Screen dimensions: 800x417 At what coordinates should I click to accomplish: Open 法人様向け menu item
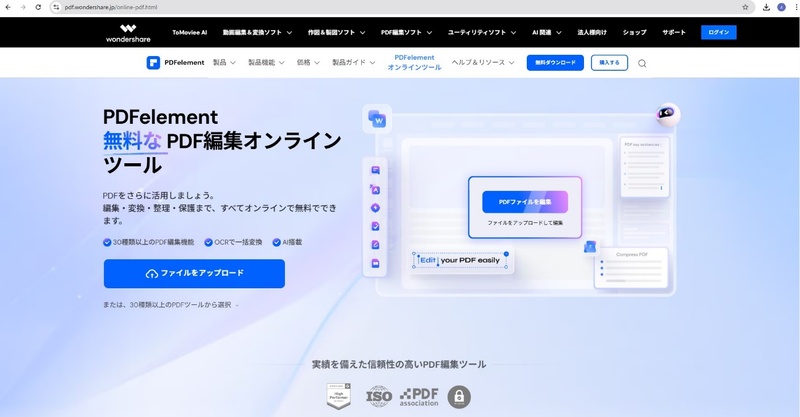[x=592, y=33]
